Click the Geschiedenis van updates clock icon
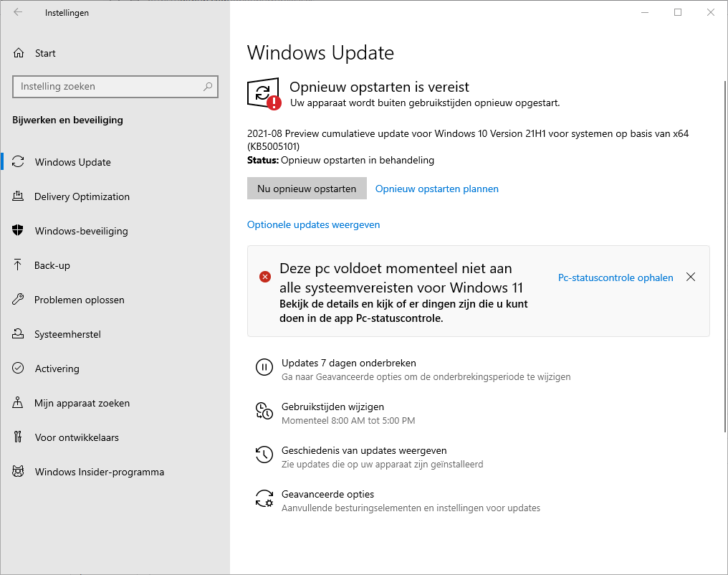The width and height of the screenshot is (728, 575). [x=264, y=455]
